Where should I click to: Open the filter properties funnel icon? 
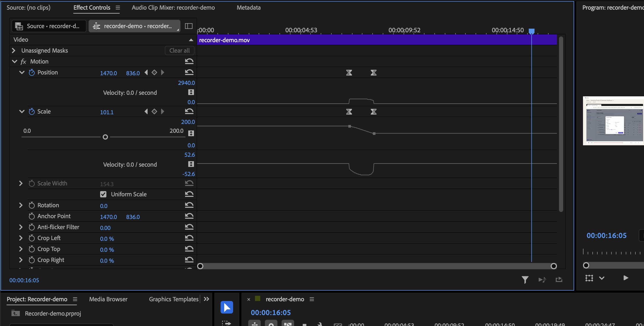pos(525,280)
